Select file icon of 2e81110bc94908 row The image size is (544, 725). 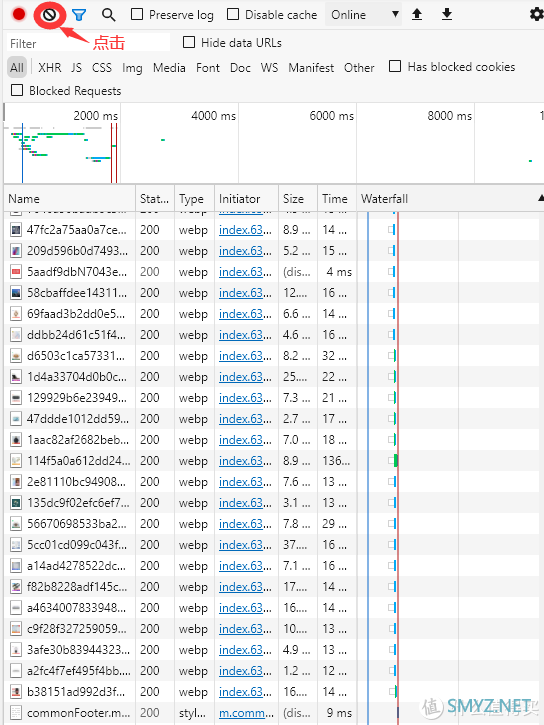(x=16, y=482)
